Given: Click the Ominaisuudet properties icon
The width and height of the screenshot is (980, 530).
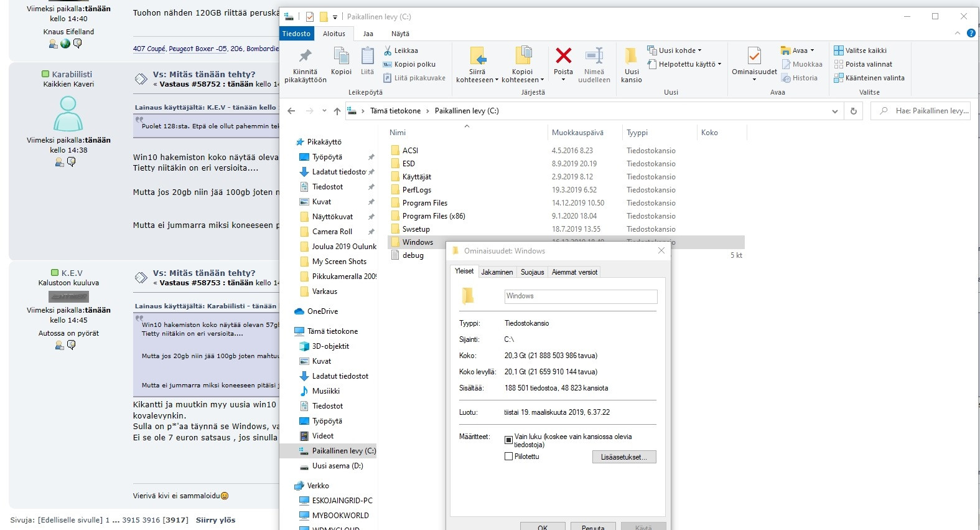Looking at the screenshot, I should [x=754, y=57].
